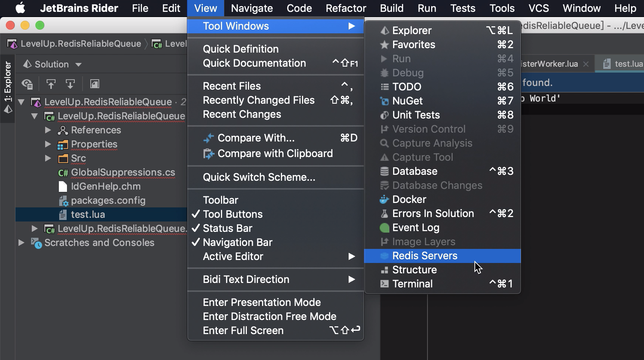644x360 pixels.
Task: Click LevelUp.RedisReliableQueue breadcrumb in navigation bar
Action: (74, 44)
